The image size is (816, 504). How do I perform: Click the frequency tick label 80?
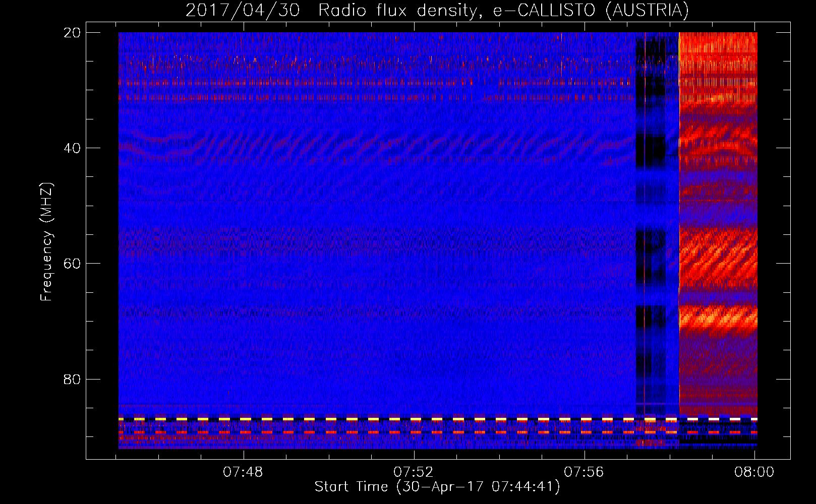point(72,379)
